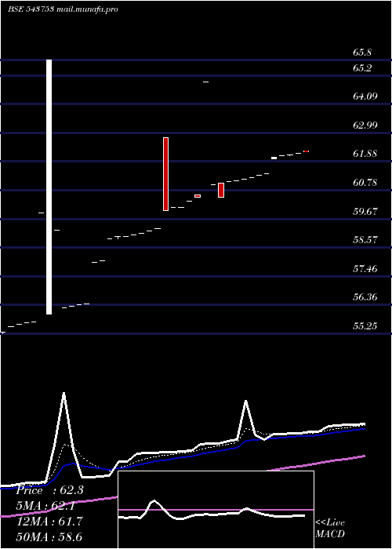Click the 12MA : 61.7 readout
The image size is (392, 549).
coord(49,522)
